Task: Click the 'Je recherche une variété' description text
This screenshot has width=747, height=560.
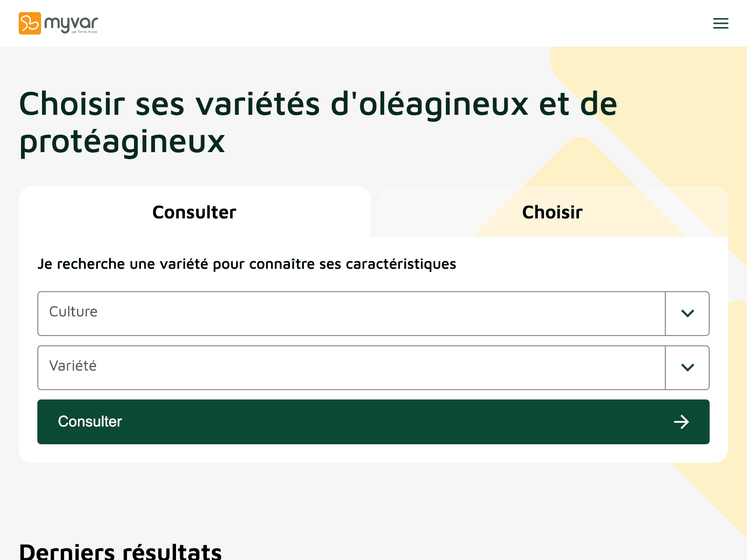Action: pyautogui.click(x=247, y=264)
